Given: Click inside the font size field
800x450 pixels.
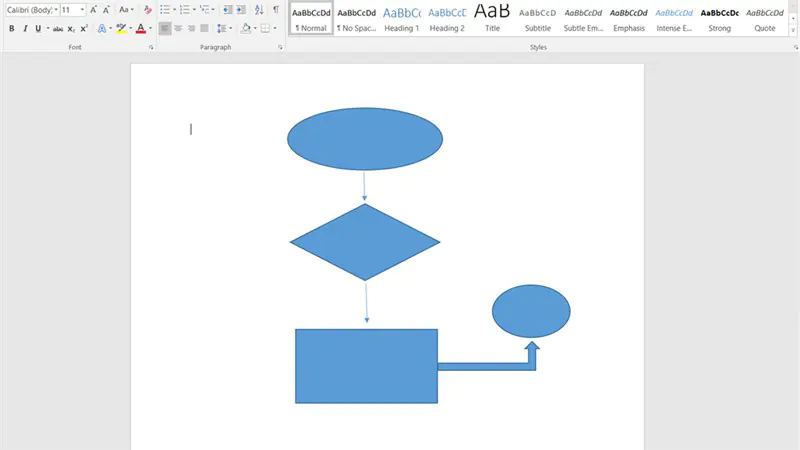Looking at the screenshot, I should click(69, 10).
